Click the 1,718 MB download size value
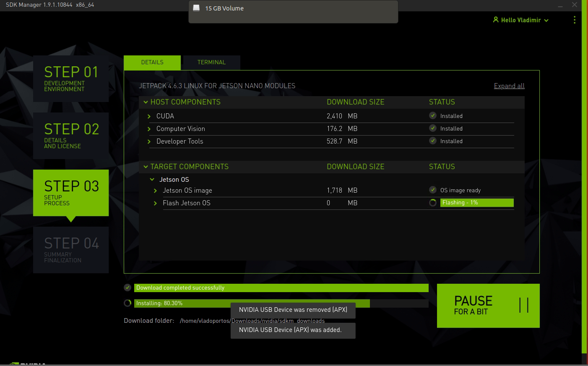The width and height of the screenshot is (588, 366). click(342, 190)
